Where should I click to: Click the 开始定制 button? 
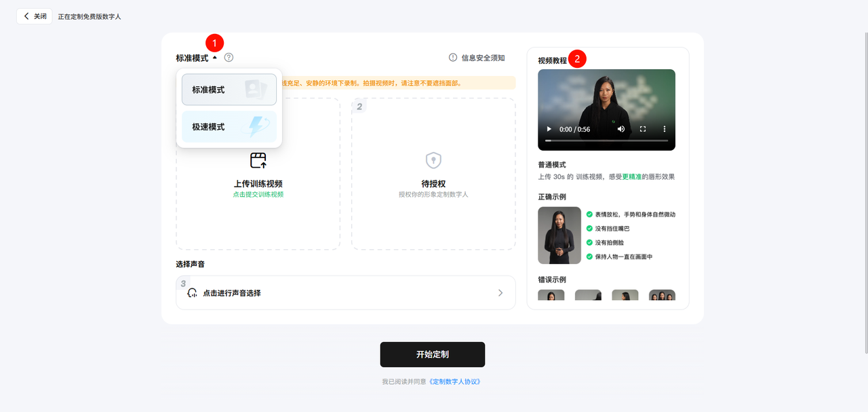click(432, 354)
